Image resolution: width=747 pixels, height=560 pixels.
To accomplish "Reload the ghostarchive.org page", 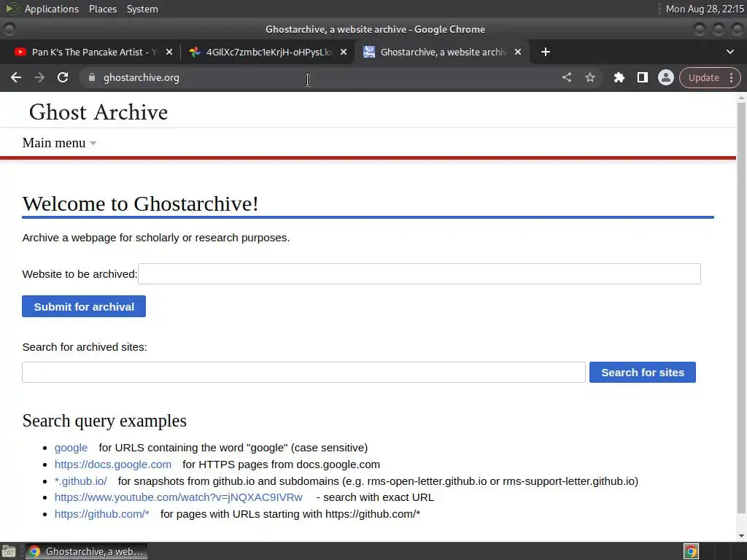I will (63, 77).
